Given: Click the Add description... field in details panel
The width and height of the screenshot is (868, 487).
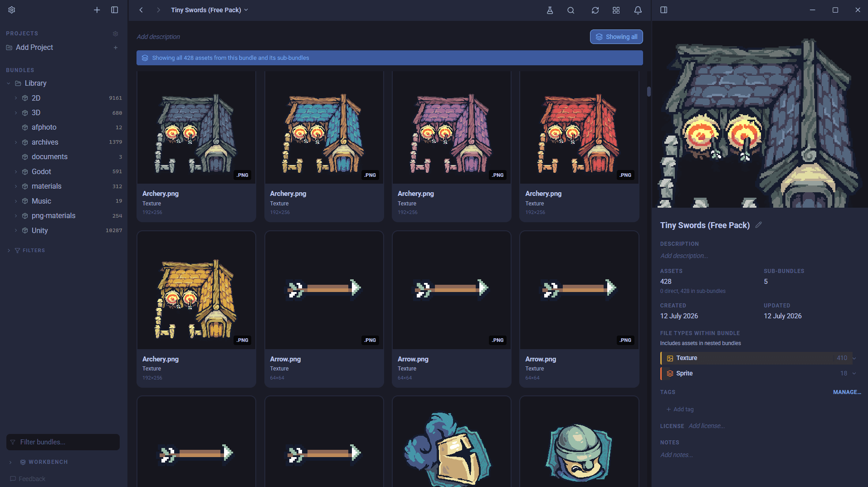Looking at the screenshot, I should (684, 256).
